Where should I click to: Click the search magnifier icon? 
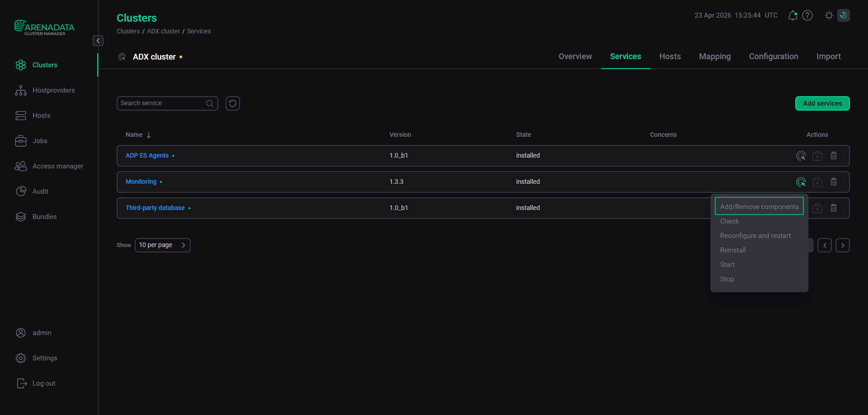pyautogui.click(x=210, y=103)
